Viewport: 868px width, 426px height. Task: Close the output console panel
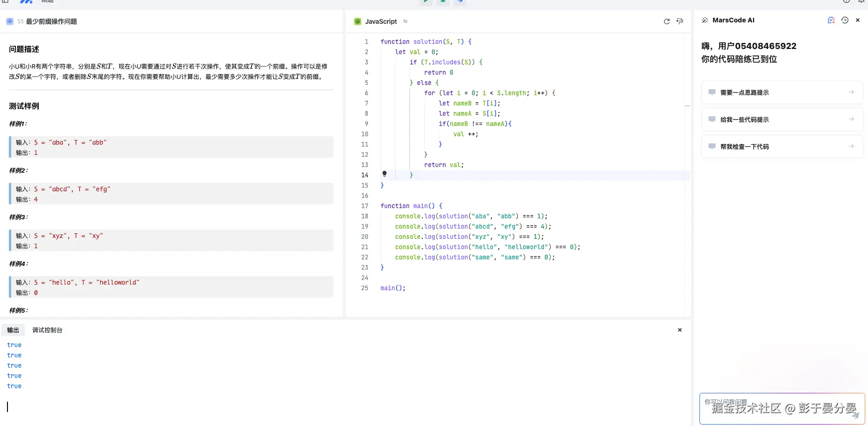coord(680,330)
